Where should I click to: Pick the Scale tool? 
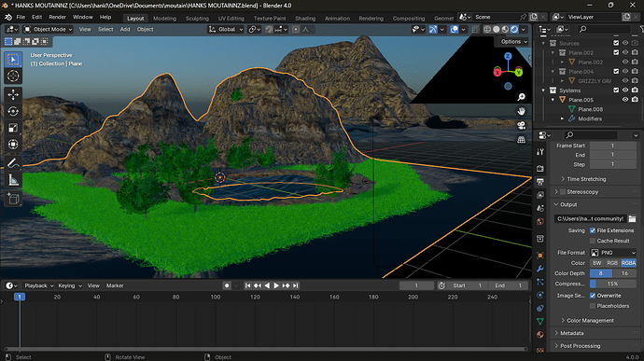tap(13, 128)
